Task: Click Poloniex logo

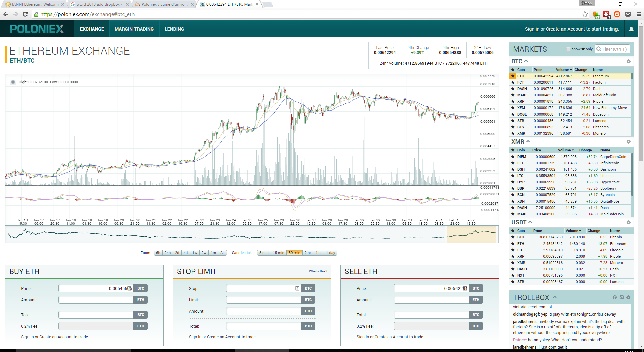Action: tap(37, 29)
